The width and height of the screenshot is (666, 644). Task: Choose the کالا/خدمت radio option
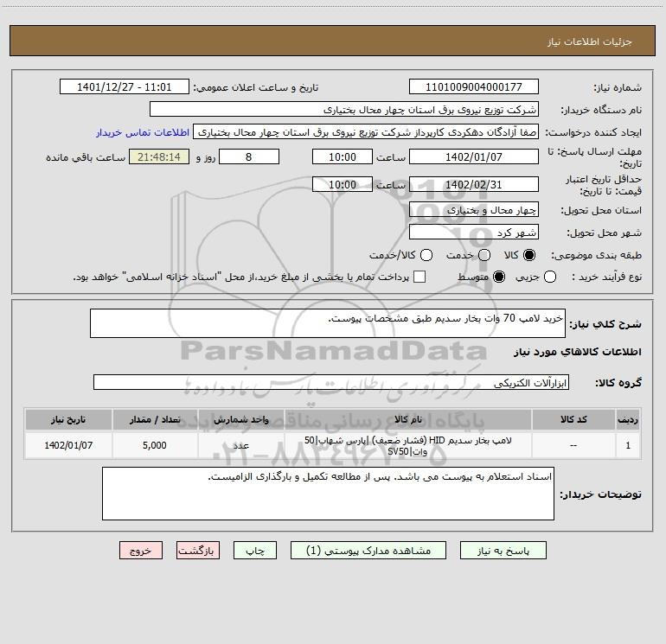[426, 255]
